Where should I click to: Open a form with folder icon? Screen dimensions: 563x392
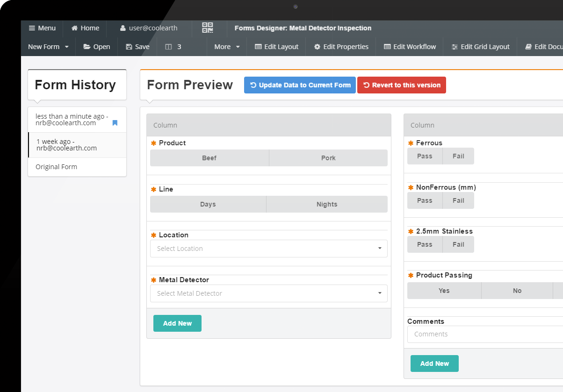pos(97,47)
